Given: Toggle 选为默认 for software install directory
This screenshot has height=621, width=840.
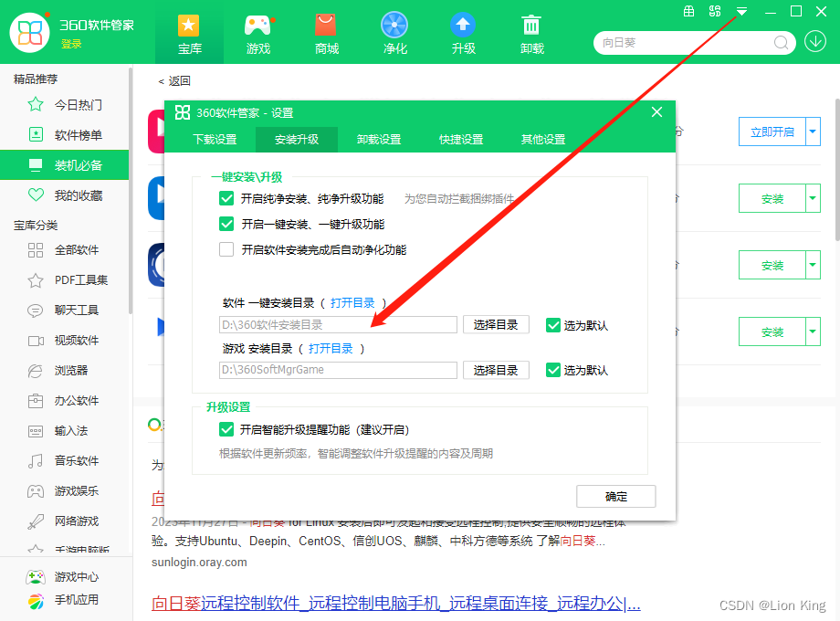Looking at the screenshot, I should [553, 325].
